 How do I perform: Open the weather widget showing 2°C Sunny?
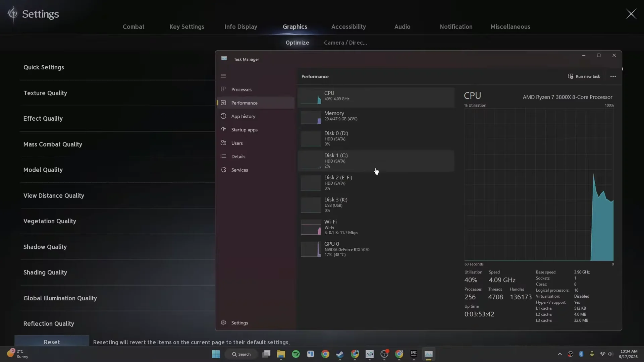pos(17,354)
